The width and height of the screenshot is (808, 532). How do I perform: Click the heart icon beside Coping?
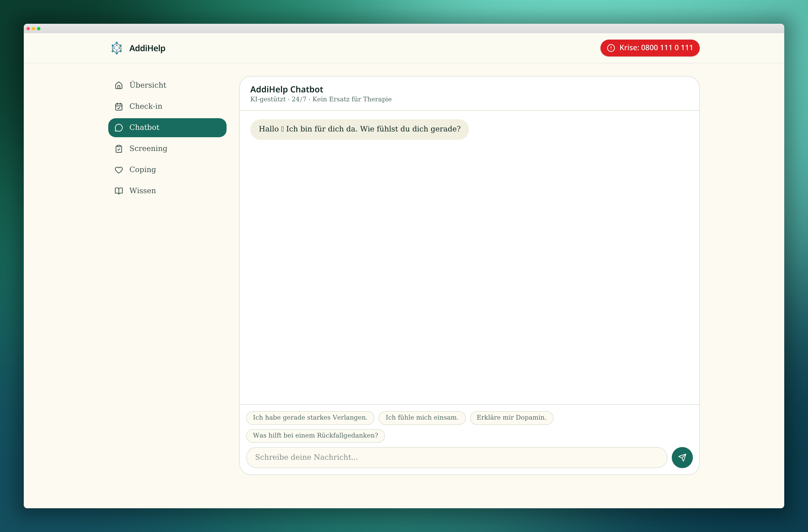click(x=119, y=170)
